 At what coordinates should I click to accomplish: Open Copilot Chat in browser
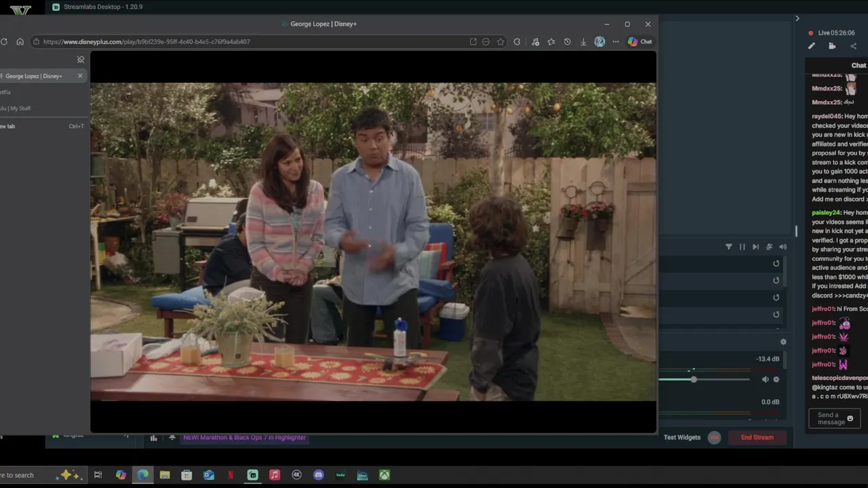click(639, 41)
